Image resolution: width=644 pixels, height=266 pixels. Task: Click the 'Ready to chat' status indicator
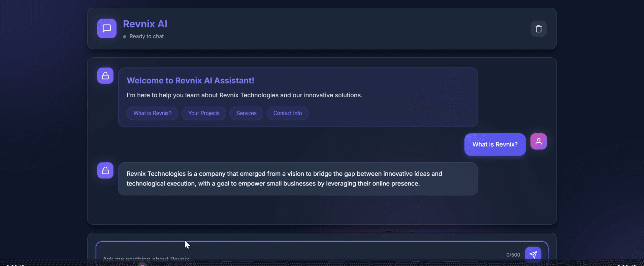pyautogui.click(x=147, y=36)
